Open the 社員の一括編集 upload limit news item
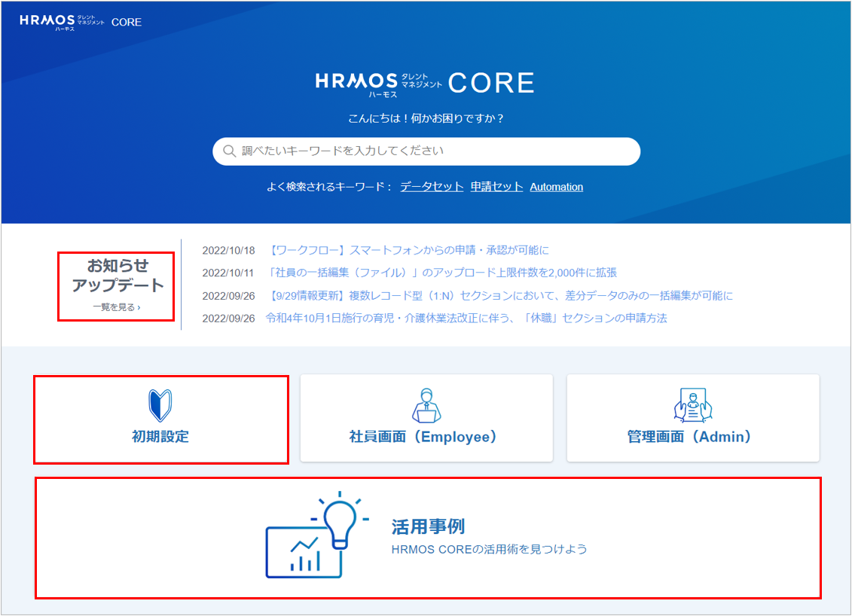852x616 pixels. click(x=441, y=273)
